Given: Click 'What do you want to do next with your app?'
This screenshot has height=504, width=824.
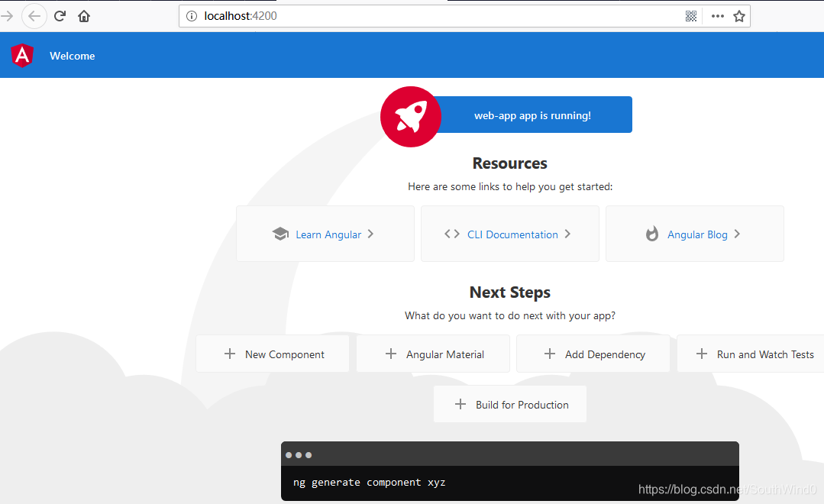Looking at the screenshot, I should (x=509, y=316).
